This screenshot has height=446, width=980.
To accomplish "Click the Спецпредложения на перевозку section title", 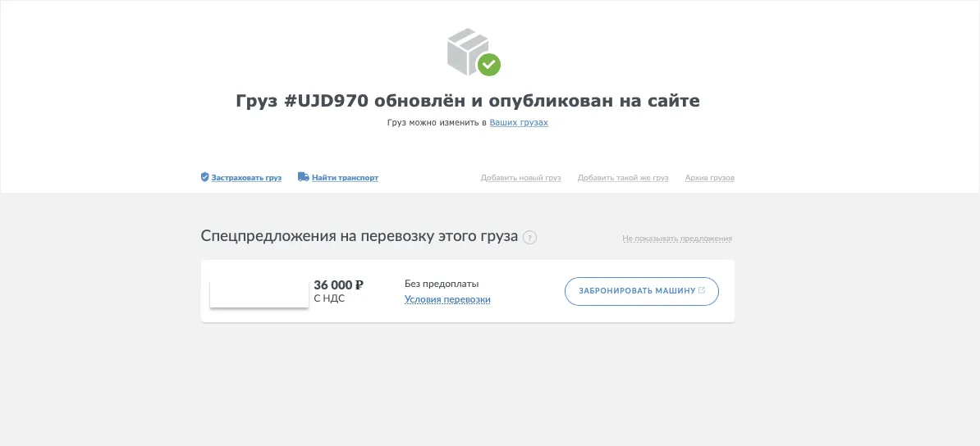I will coord(359,236).
